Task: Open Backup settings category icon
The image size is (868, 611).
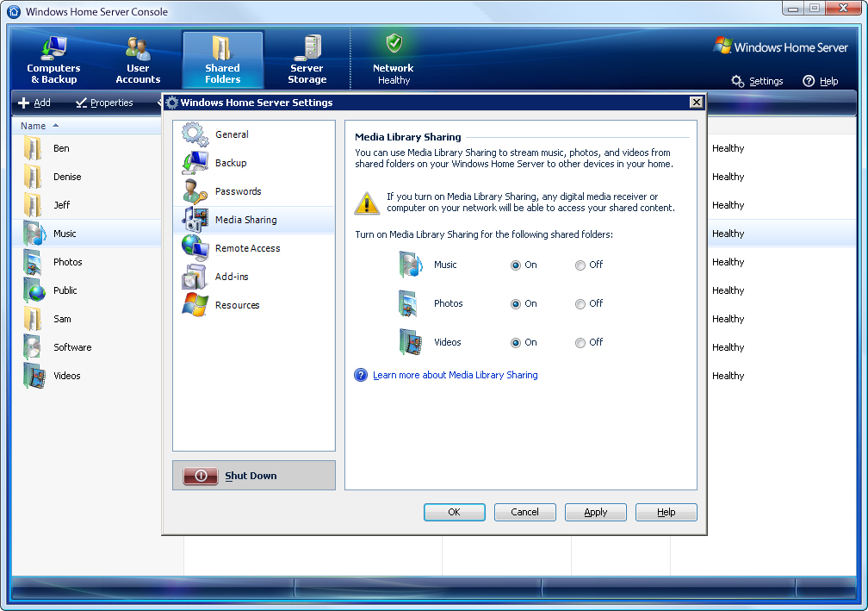Action: click(x=195, y=163)
